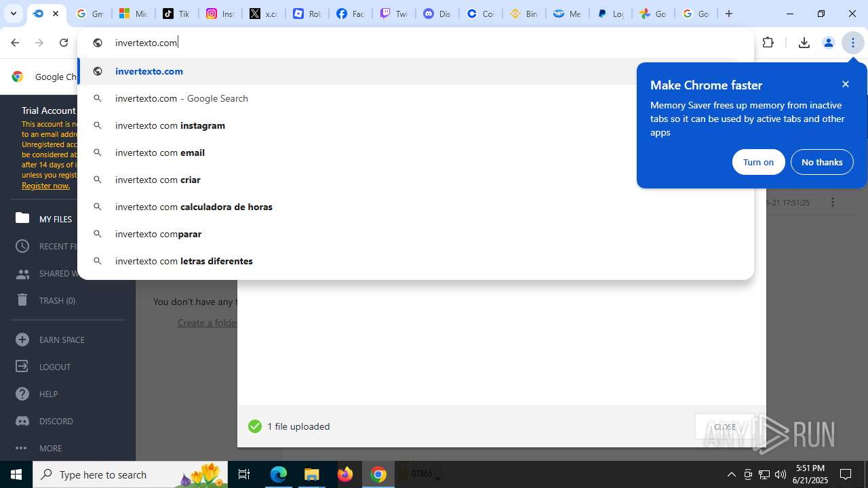Go forward to the next page

[39, 43]
